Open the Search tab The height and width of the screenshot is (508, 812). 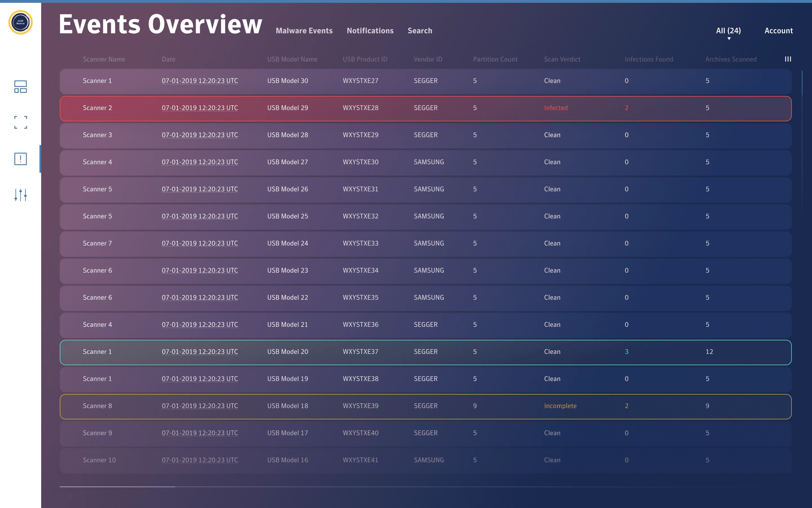[420, 30]
